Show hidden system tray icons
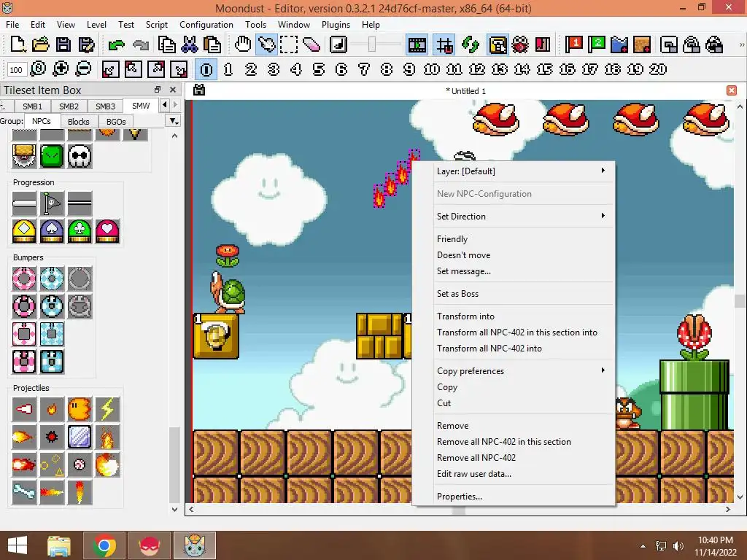Image resolution: width=747 pixels, height=560 pixels. [643, 545]
